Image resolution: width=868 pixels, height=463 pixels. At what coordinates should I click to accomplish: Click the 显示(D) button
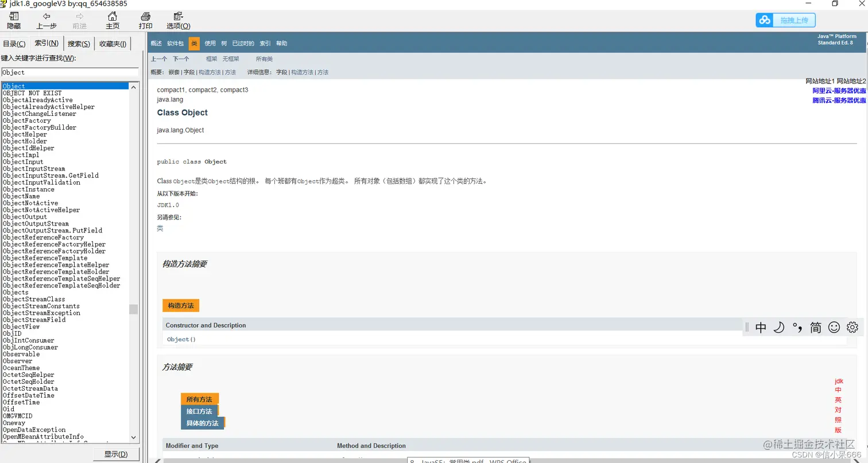116,454
